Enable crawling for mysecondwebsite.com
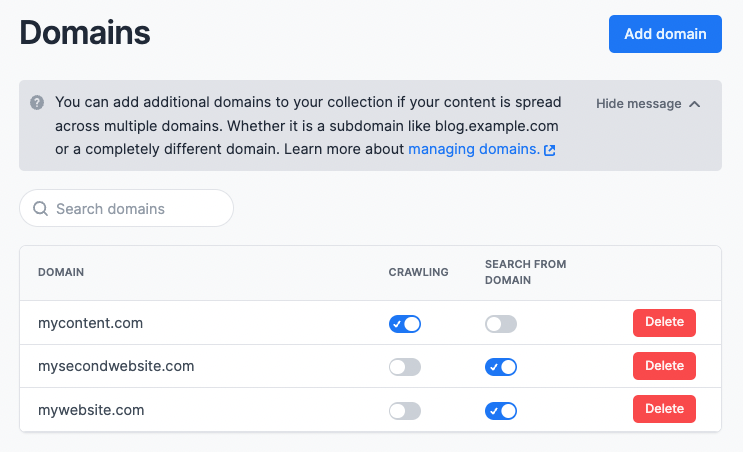This screenshot has width=743, height=452. click(x=405, y=367)
